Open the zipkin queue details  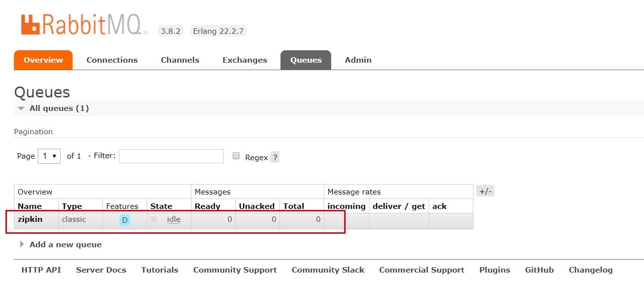click(29, 219)
